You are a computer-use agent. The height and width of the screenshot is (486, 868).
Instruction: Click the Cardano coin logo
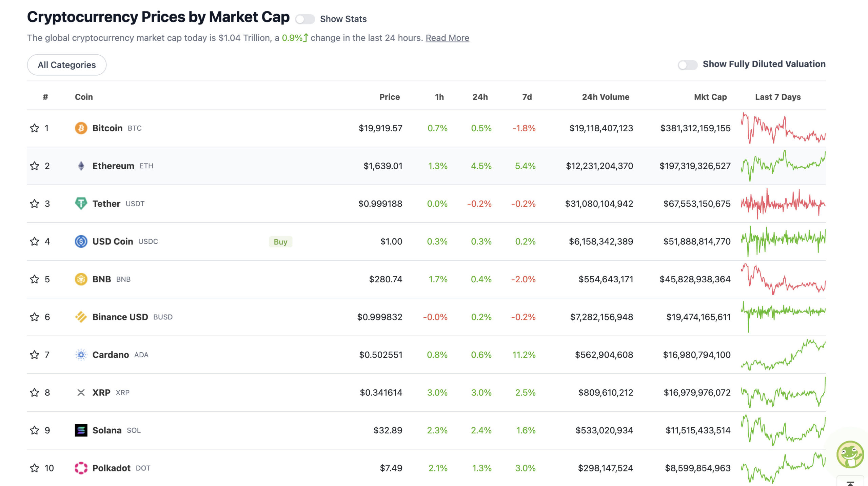(x=81, y=355)
